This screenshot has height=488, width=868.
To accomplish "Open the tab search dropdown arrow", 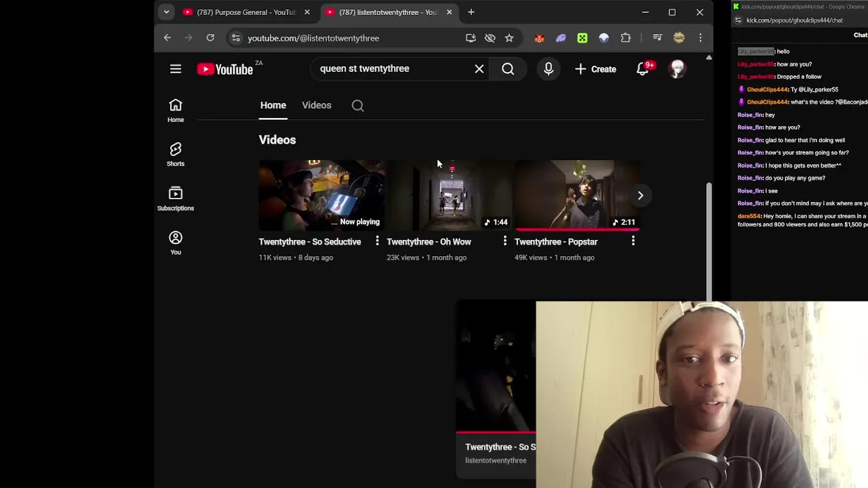I will coord(166,12).
